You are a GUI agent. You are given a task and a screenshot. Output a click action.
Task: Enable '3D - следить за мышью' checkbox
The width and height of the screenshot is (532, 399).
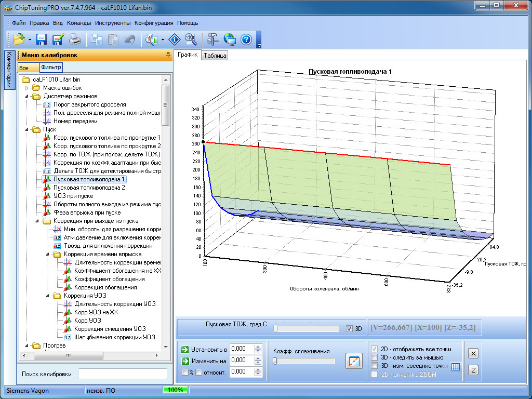[374, 357]
